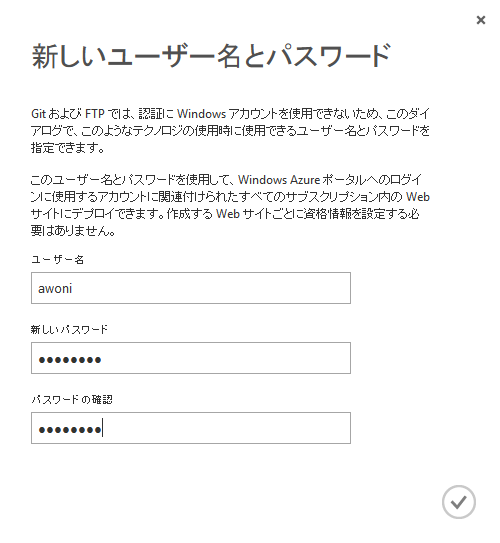Click the word Web ending the サブスクリプション line

pos(418,197)
